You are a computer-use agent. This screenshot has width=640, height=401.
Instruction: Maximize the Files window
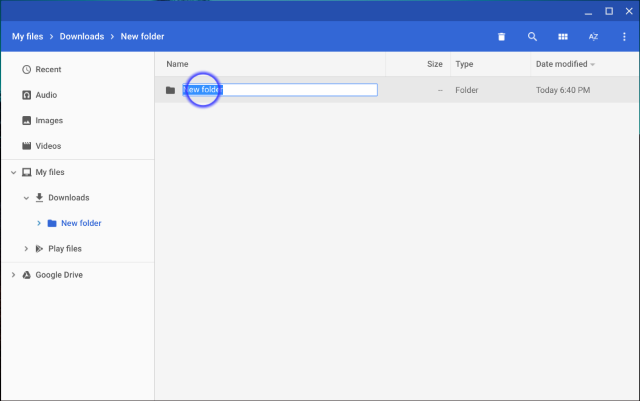pyautogui.click(x=609, y=11)
